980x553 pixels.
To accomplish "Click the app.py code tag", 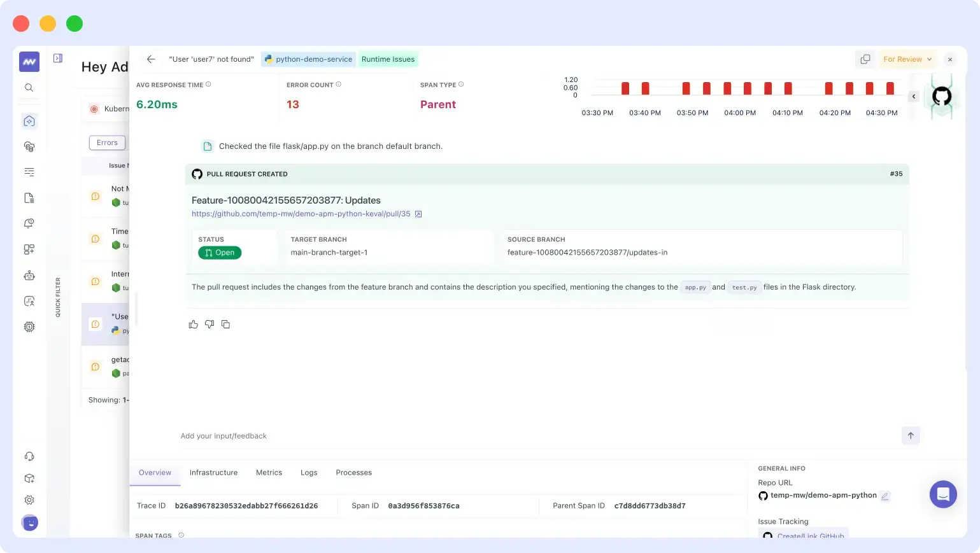I will [x=695, y=288].
